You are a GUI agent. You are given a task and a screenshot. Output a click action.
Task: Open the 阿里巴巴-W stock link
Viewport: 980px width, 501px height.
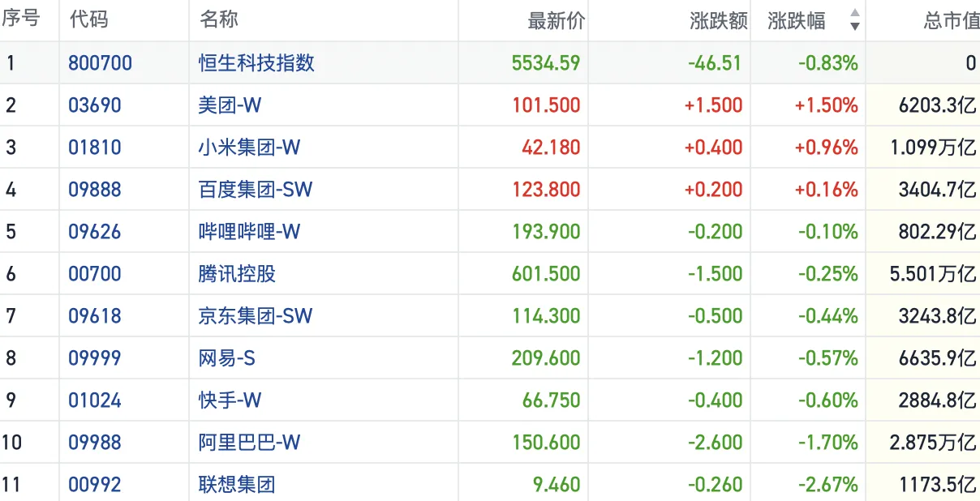click(250, 442)
